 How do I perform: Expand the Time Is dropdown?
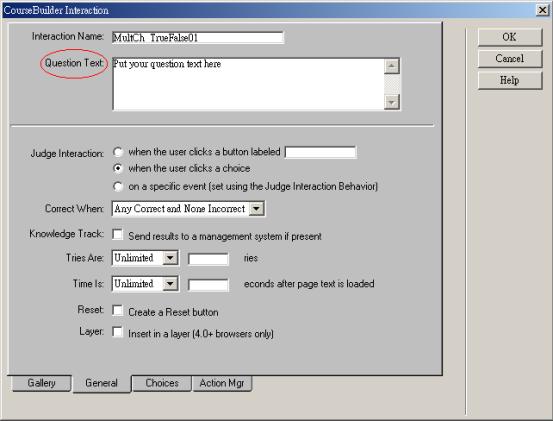[x=170, y=284]
